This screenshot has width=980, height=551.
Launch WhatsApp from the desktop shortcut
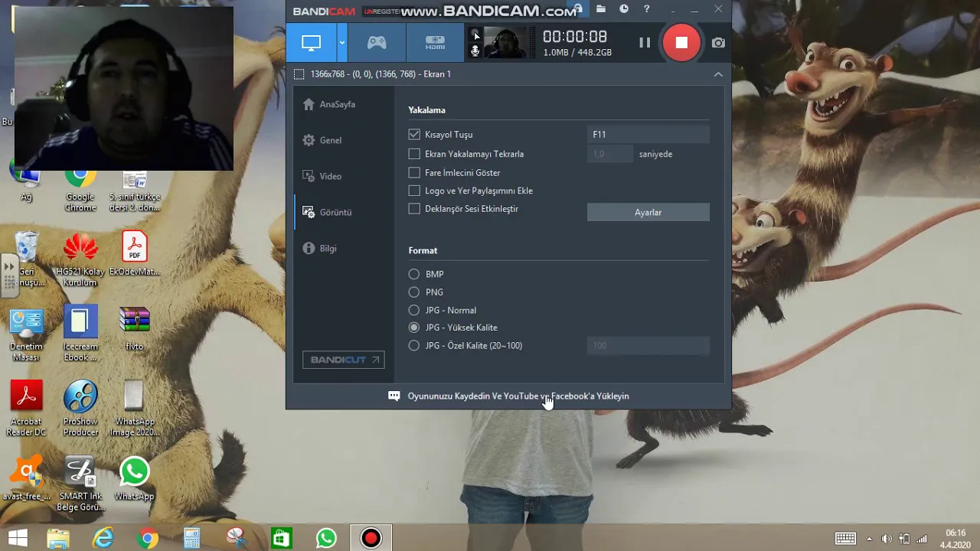pyautogui.click(x=134, y=479)
